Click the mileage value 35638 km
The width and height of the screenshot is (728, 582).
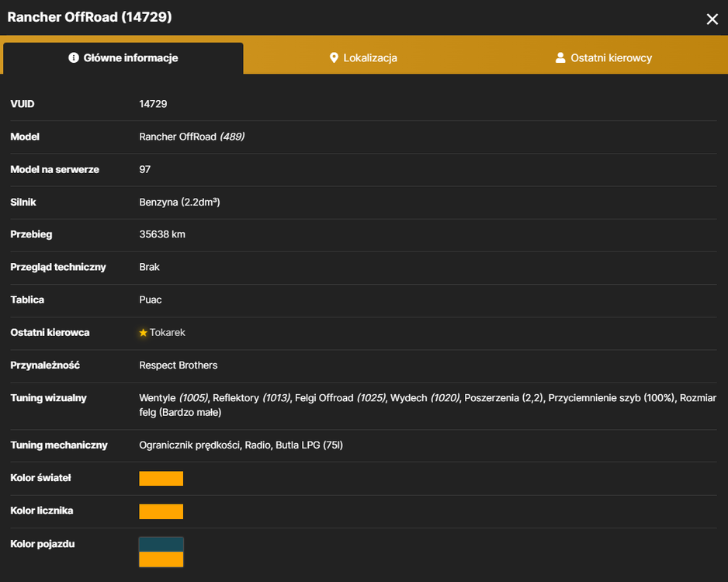tap(162, 234)
